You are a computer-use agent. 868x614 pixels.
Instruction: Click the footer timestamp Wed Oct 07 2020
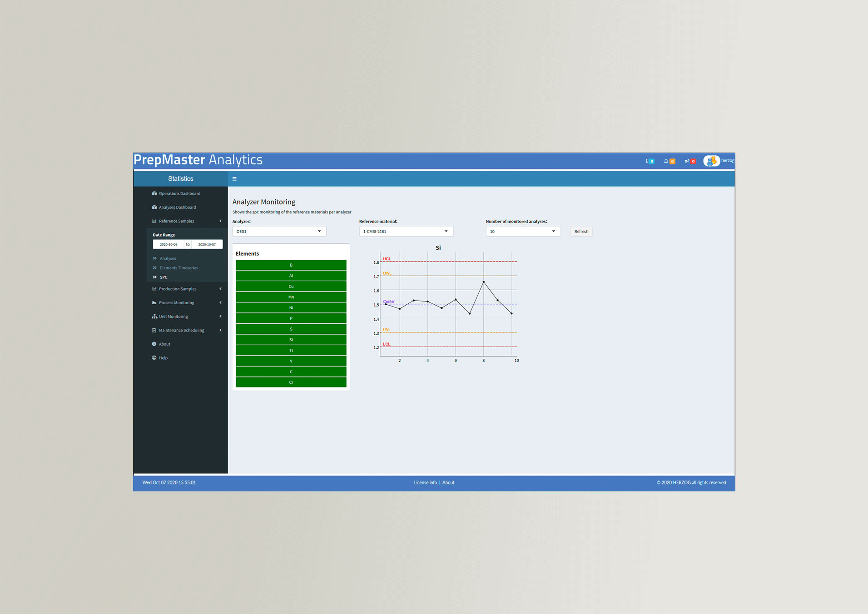point(169,483)
